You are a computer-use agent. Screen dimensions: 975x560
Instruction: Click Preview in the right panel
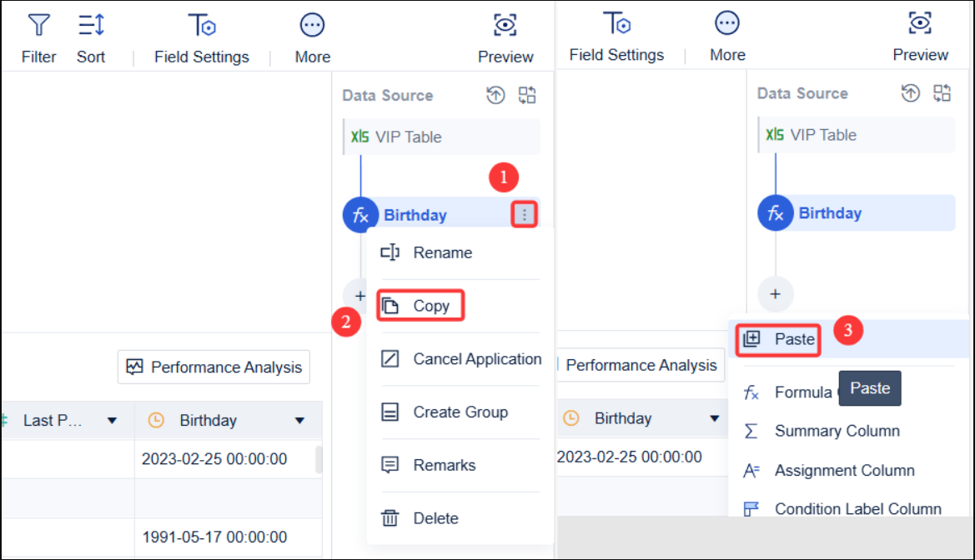pyautogui.click(x=920, y=37)
